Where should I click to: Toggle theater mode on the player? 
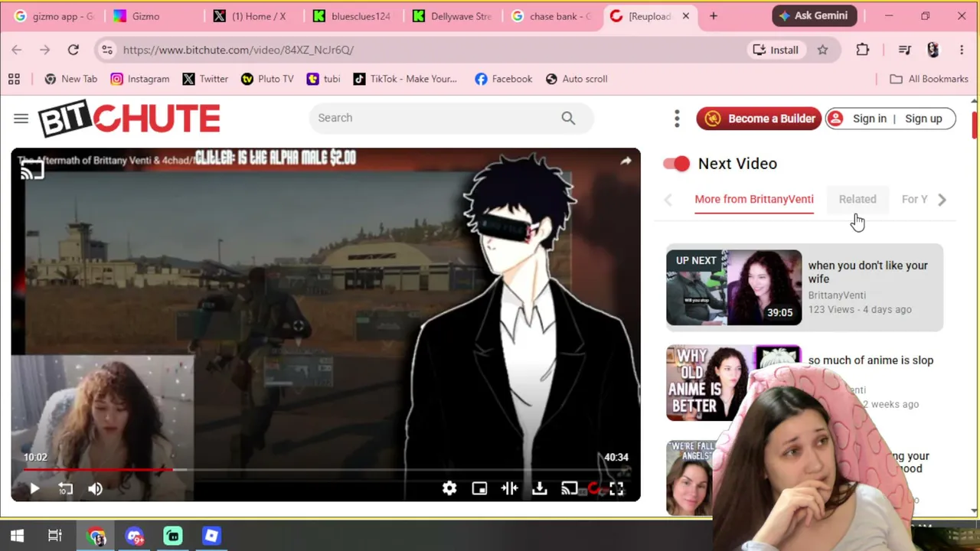509,488
